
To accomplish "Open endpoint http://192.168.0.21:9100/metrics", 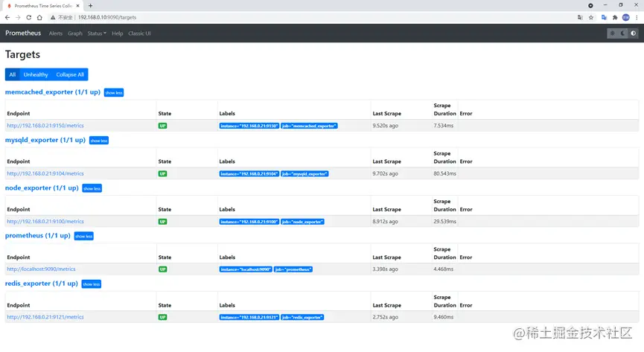I will 45,221.
